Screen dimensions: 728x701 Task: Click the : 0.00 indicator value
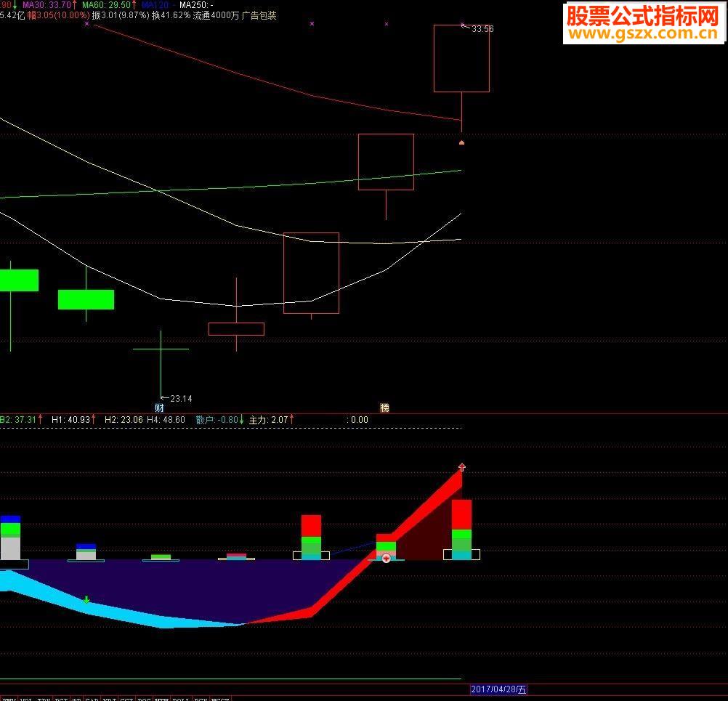(357, 420)
